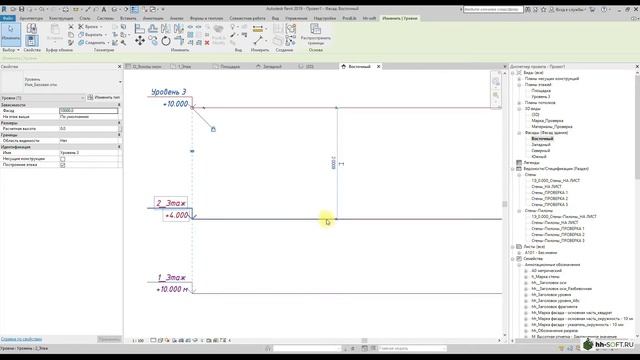Select Южный in the project browser
Screen dimensions: 640x360
click(x=539, y=157)
